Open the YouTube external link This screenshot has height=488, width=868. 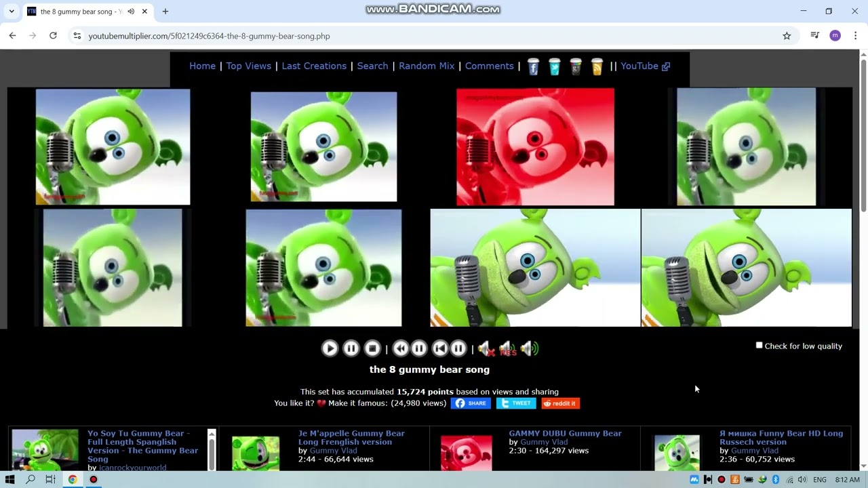point(645,66)
